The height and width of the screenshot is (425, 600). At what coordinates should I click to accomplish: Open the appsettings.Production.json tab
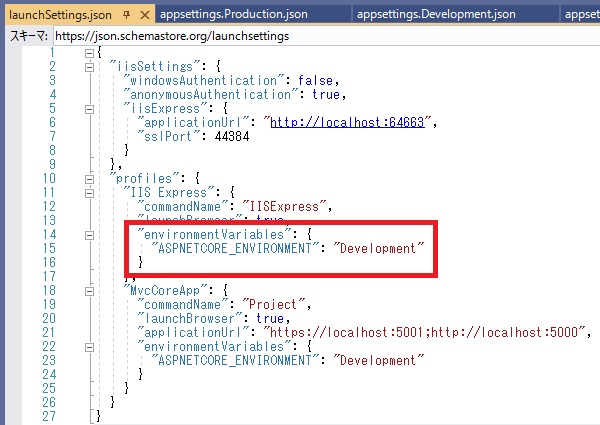pyautogui.click(x=233, y=14)
